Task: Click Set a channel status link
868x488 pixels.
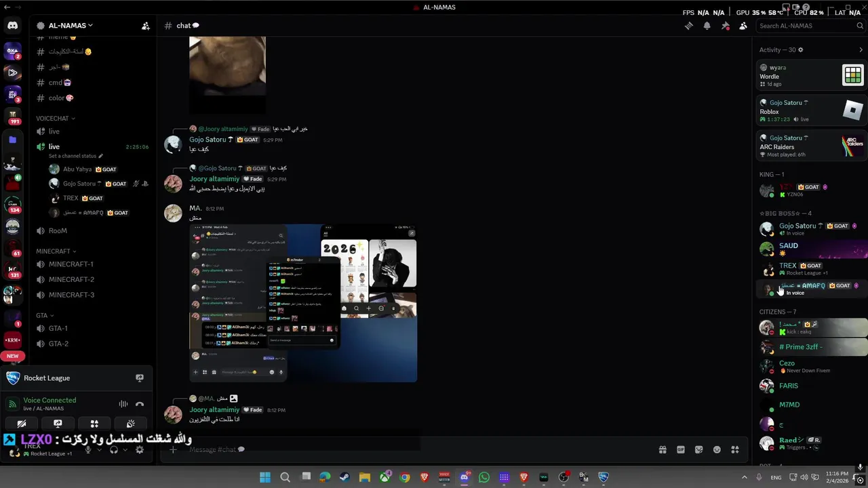Action: [75, 156]
